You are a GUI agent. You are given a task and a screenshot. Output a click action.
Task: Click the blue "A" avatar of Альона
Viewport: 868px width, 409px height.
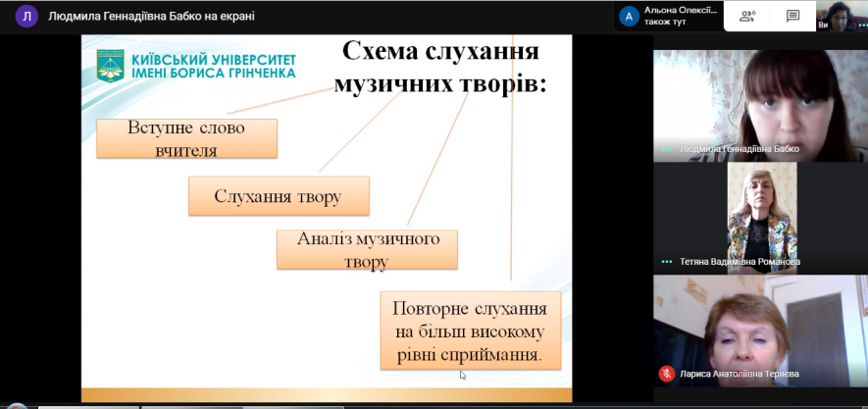tap(629, 16)
